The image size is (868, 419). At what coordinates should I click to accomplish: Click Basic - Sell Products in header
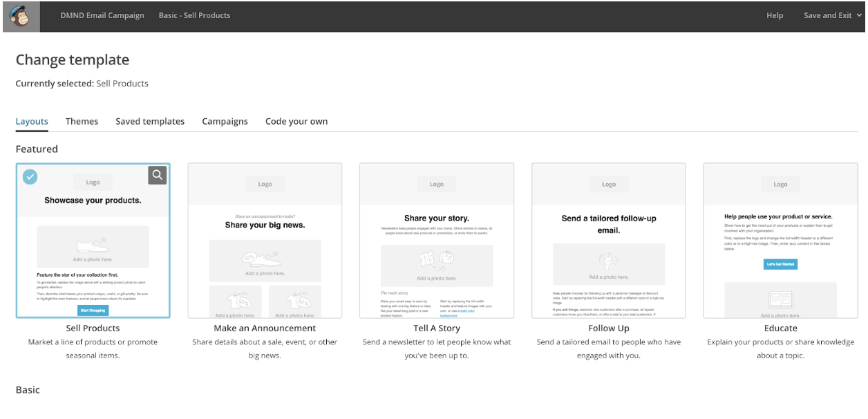[194, 15]
